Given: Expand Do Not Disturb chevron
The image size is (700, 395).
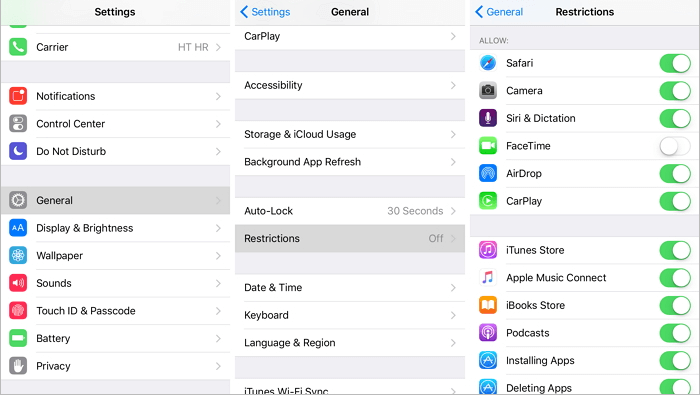Looking at the screenshot, I should point(218,151).
